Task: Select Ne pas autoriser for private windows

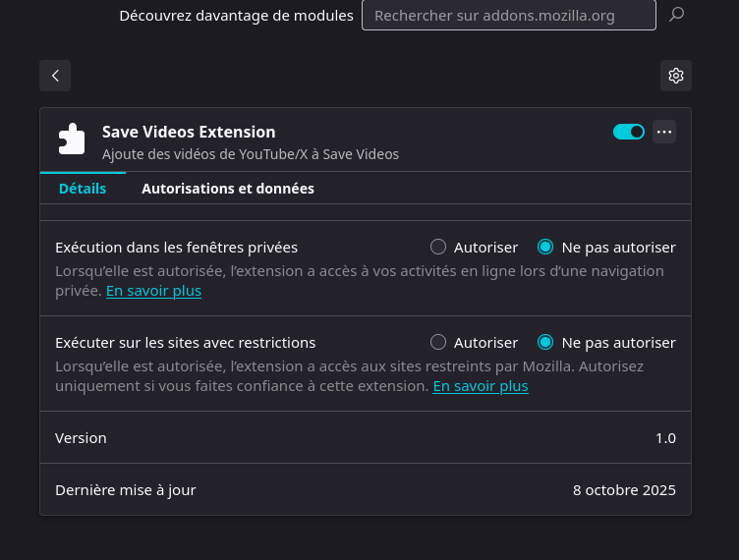Action: point(545,248)
